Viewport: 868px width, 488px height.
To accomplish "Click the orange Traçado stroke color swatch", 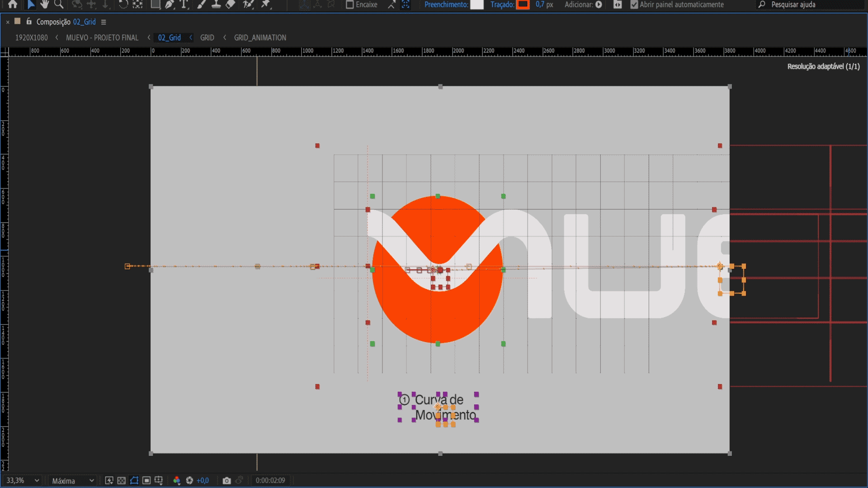I will (523, 5).
